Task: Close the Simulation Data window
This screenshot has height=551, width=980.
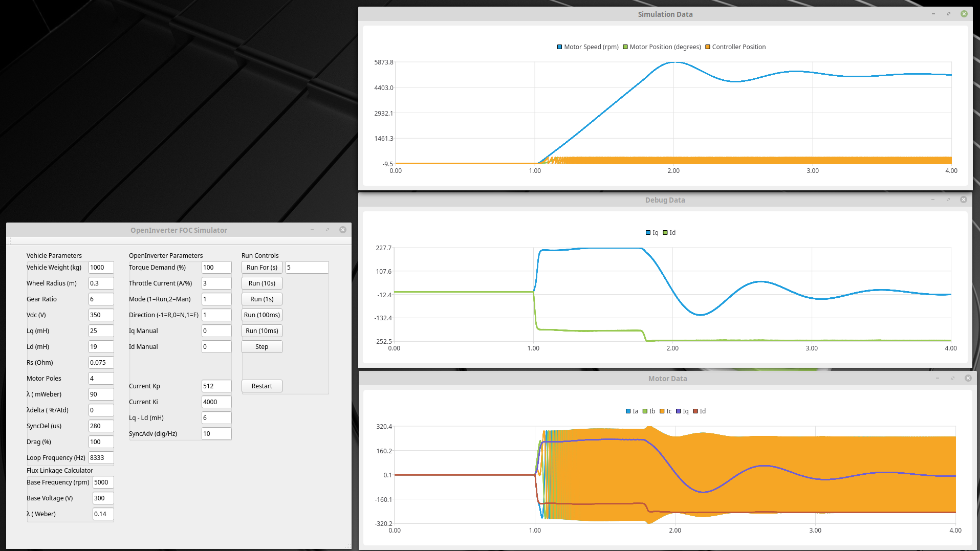Action: (x=964, y=14)
